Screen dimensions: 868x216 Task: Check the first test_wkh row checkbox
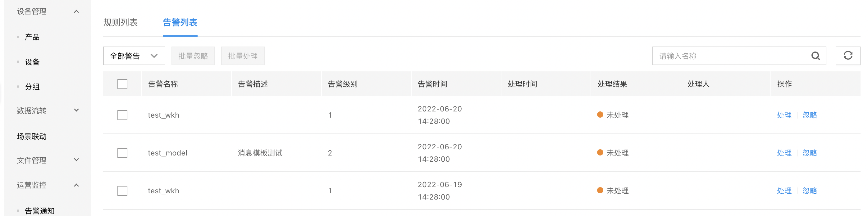(122, 115)
